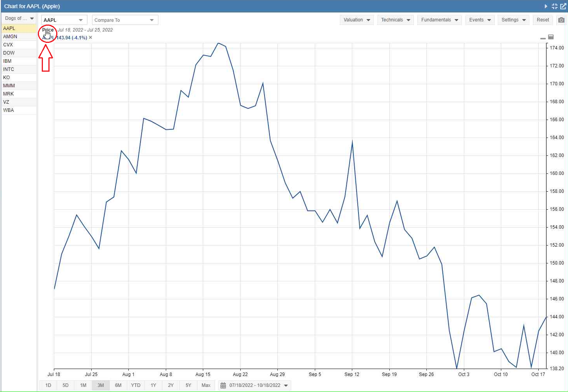
Task: Select the 6M time range
Action: pyautogui.click(x=118, y=385)
